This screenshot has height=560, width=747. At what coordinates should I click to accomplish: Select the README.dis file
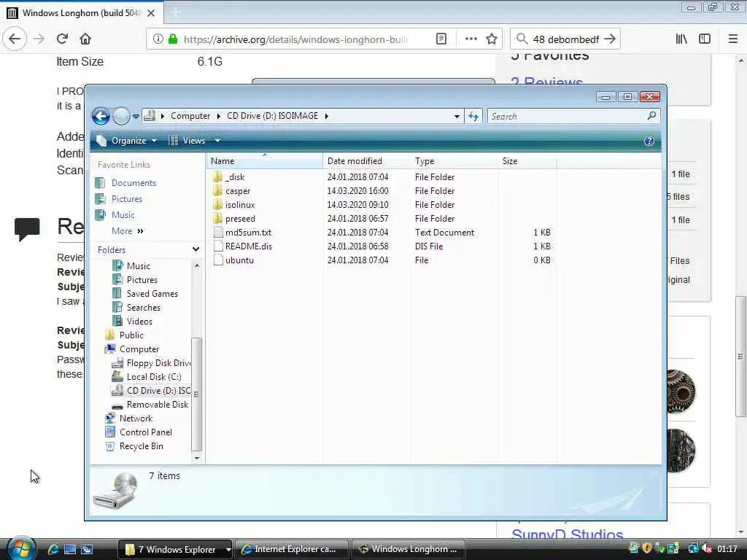pos(243,246)
